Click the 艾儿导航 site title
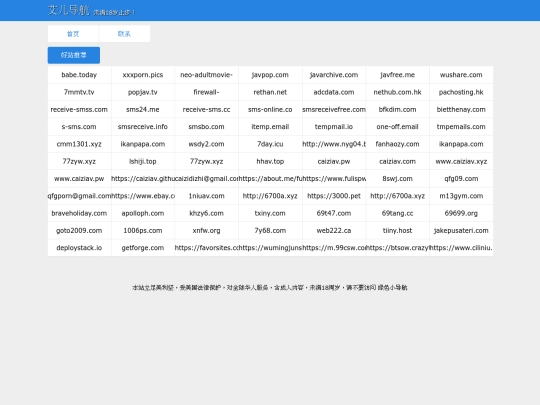Image resolution: width=540 pixels, height=405 pixels. pyautogui.click(x=69, y=10)
